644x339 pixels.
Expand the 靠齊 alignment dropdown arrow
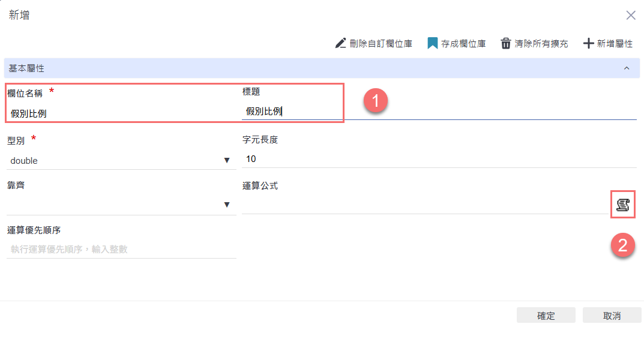[x=227, y=205]
